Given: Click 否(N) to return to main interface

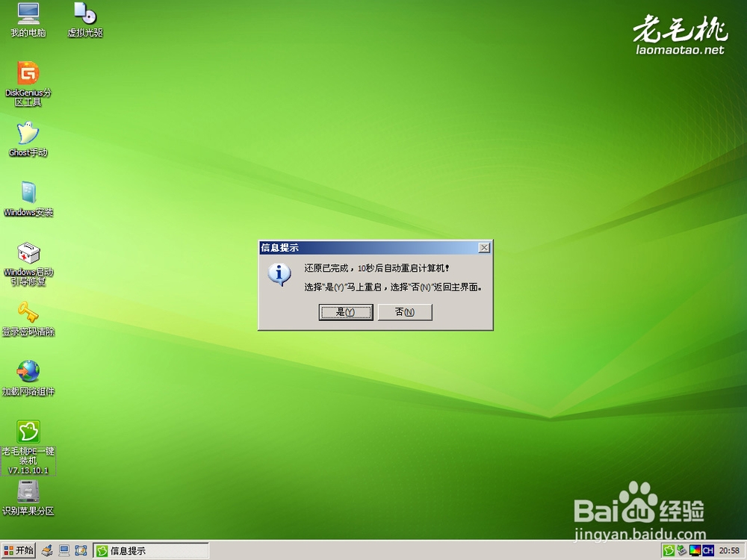Looking at the screenshot, I should click(405, 312).
